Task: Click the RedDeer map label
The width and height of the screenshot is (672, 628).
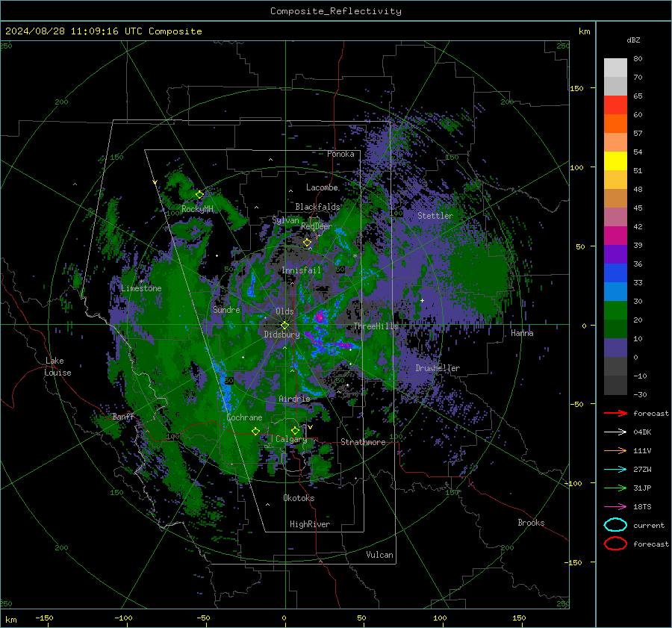Action: coord(317,226)
